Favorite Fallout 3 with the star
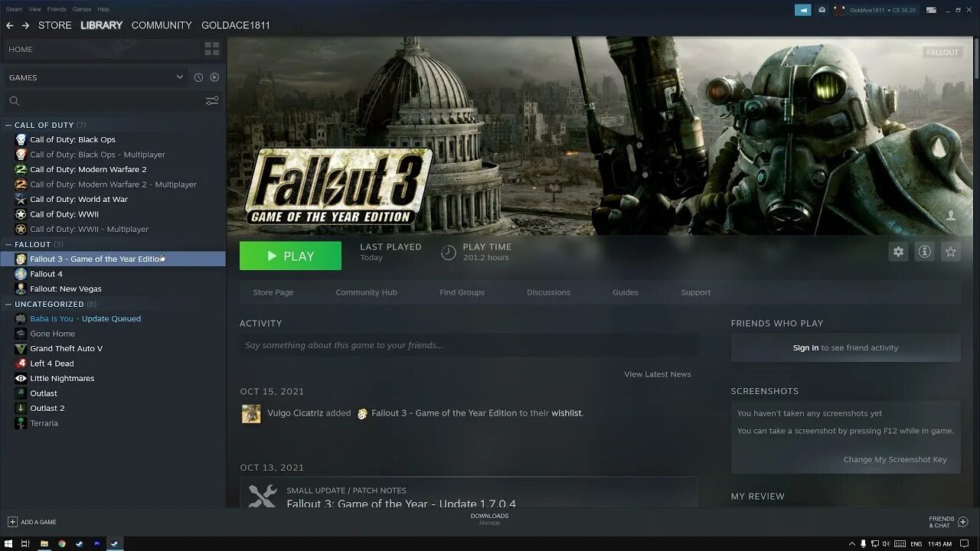This screenshot has width=980, height=551. [x=950, y=252]
